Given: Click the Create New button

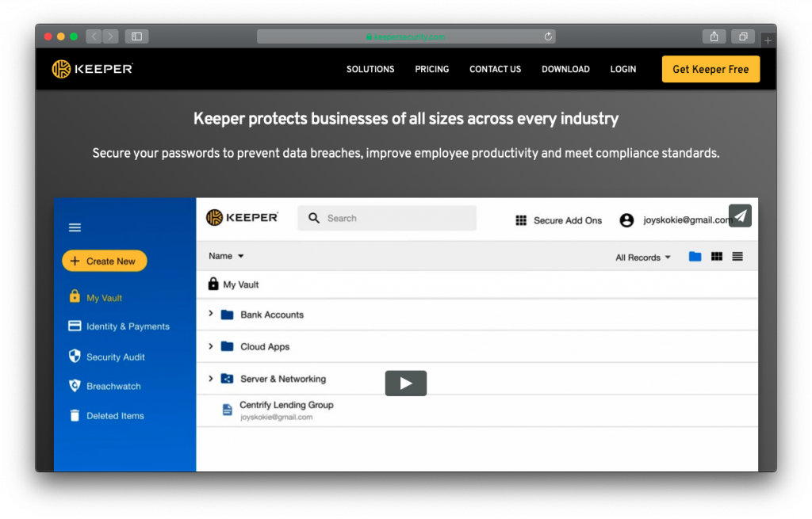Looking at the screenshot, I should pos(105,261).
